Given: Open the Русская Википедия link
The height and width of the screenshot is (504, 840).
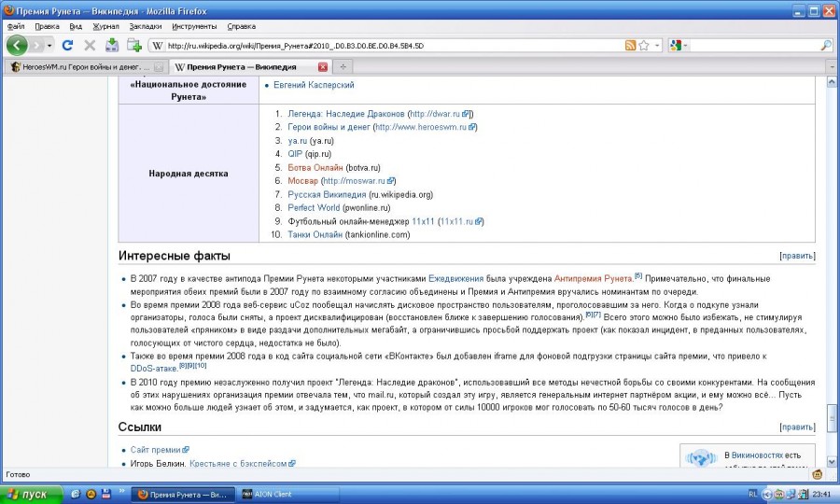Looking at the screenshot, I should tap(327, 194).
